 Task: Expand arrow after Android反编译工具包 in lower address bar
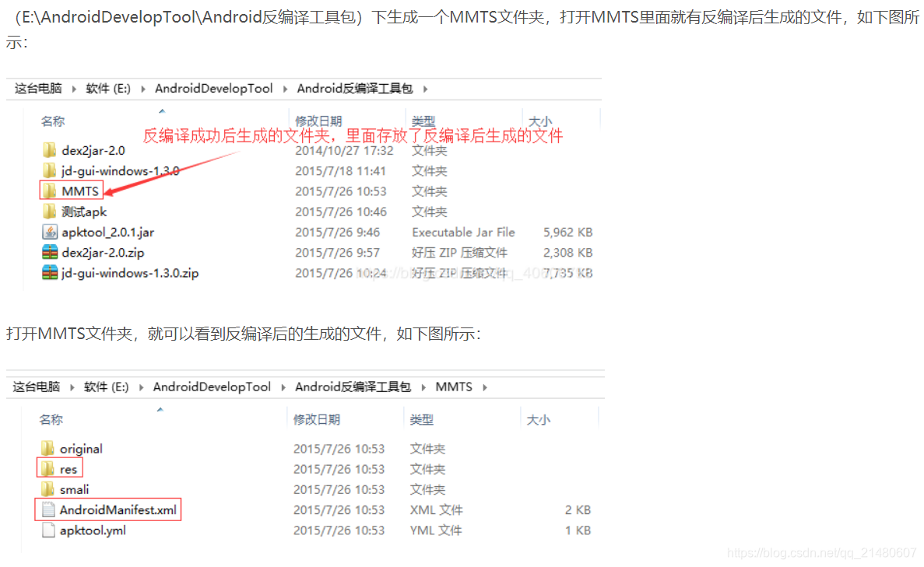pyautogui.click(x=423, y=387)
